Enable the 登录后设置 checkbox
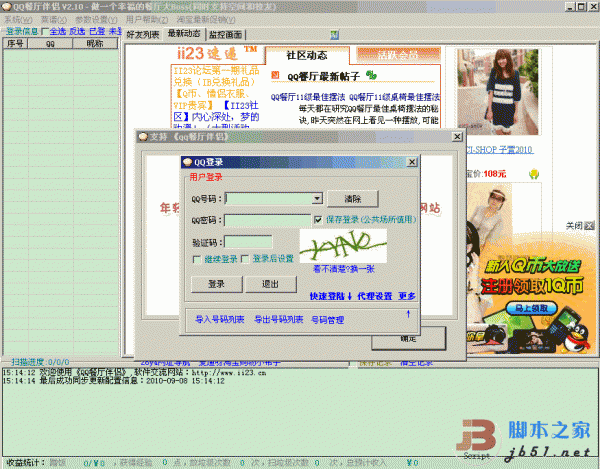The height and width of the screenshot is (469, 600). click(245, 260)
